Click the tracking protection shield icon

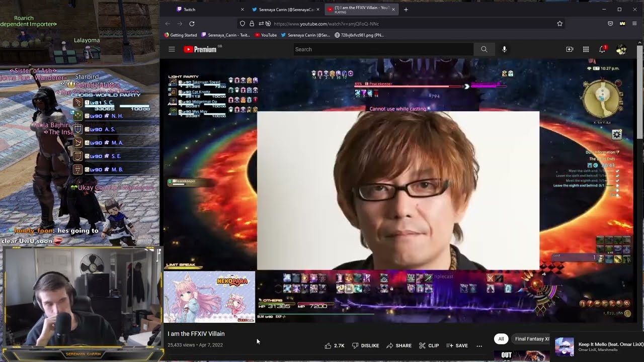click(x=243, y=24)
